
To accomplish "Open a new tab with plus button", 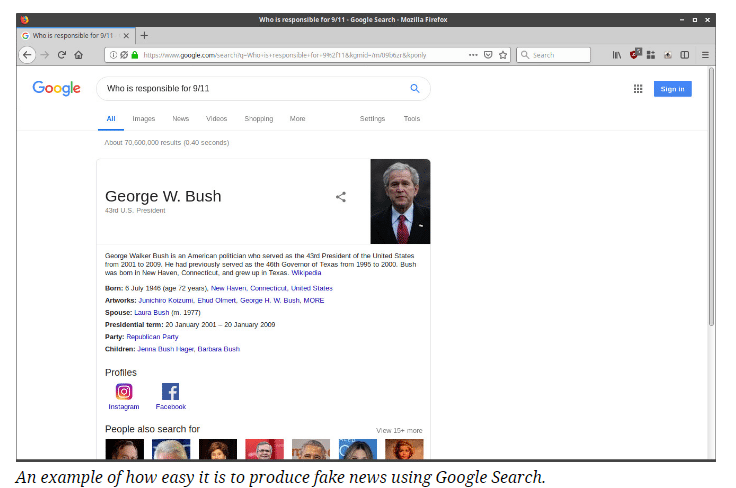I will [x=144, y=35].
